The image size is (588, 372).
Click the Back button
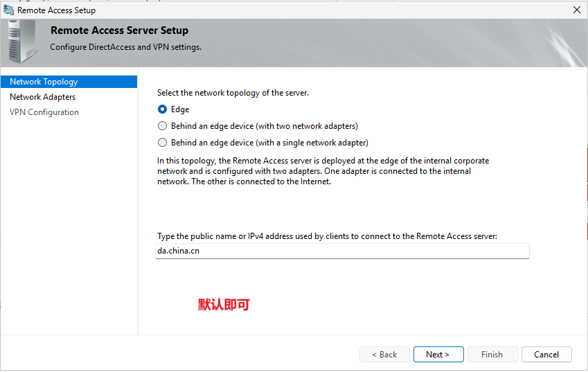click(384, 355)
